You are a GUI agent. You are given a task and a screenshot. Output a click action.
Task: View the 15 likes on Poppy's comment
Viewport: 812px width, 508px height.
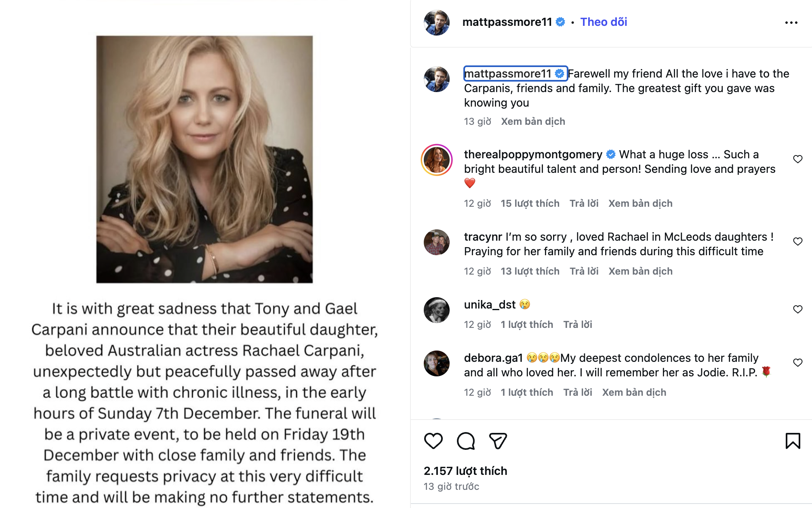click(530, 204)
